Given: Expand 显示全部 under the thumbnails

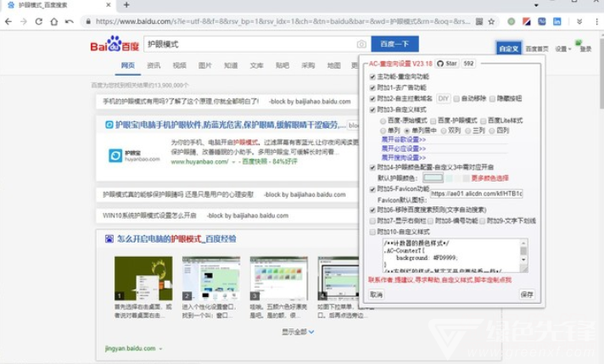Looking at the screenshot, I should point(298,332).
